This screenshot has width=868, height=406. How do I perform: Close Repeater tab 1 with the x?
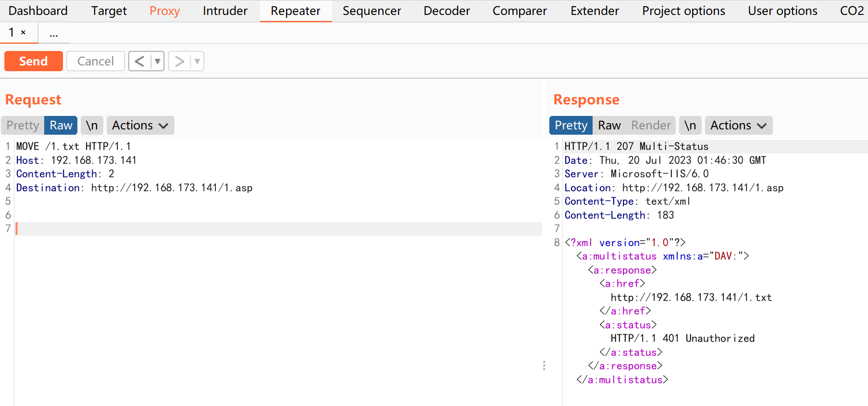tap(23, 33)
